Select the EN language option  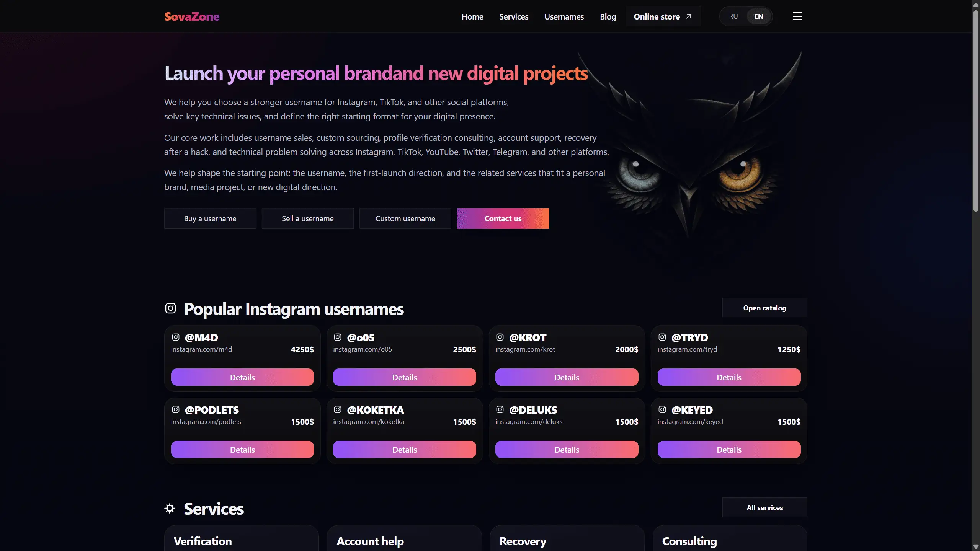click(x=758, y=16)
